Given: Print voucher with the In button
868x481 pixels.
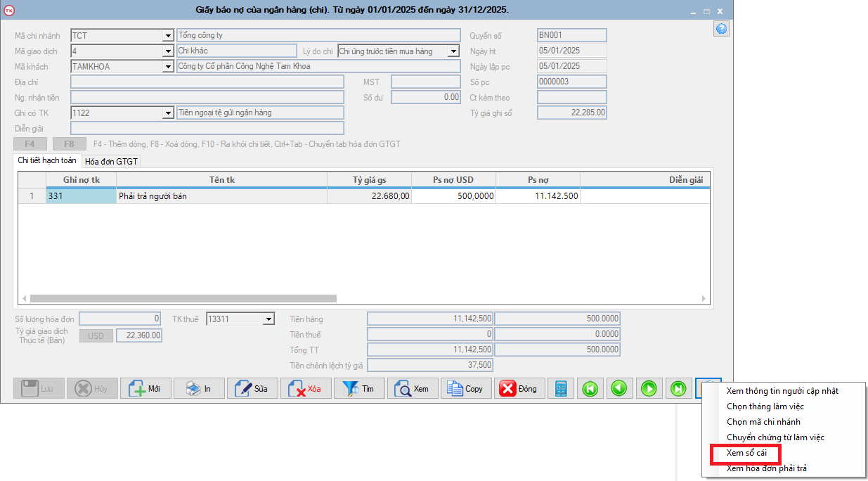Looking at the screenshot, I should (x=199, y=388).
